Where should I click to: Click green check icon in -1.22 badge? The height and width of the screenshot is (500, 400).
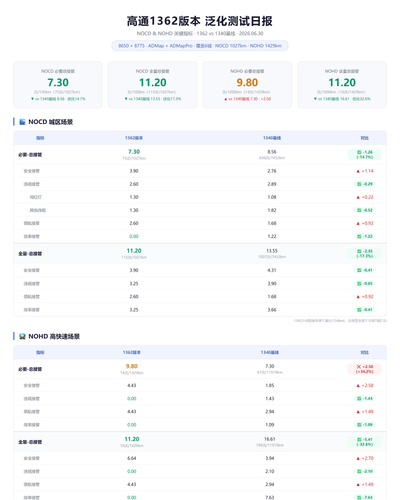(359, 236)
